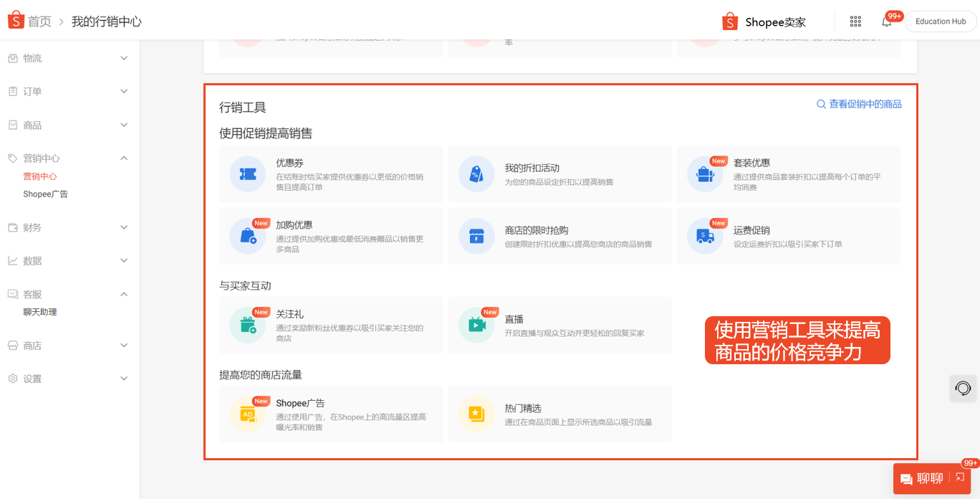Click the 我的折扣活动 card title

pos(532,168)
